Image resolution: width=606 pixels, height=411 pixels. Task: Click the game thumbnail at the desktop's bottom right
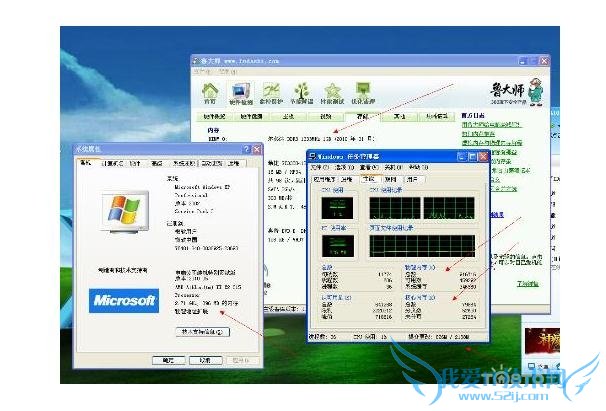click(x=542, y=341)
